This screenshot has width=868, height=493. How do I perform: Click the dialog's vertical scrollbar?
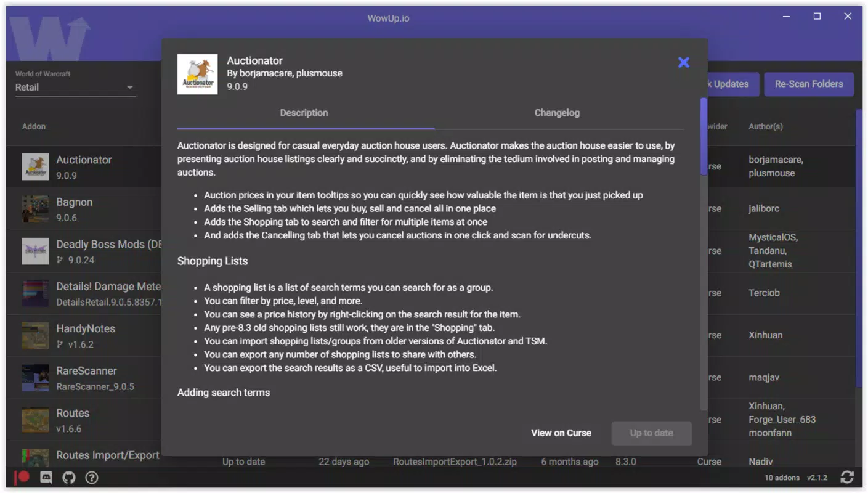tap(704, 137)
